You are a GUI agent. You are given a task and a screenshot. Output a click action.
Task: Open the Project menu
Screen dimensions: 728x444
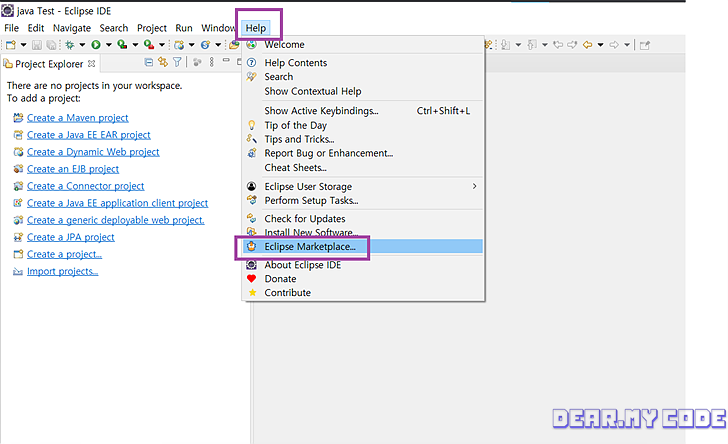pos(151,28)
